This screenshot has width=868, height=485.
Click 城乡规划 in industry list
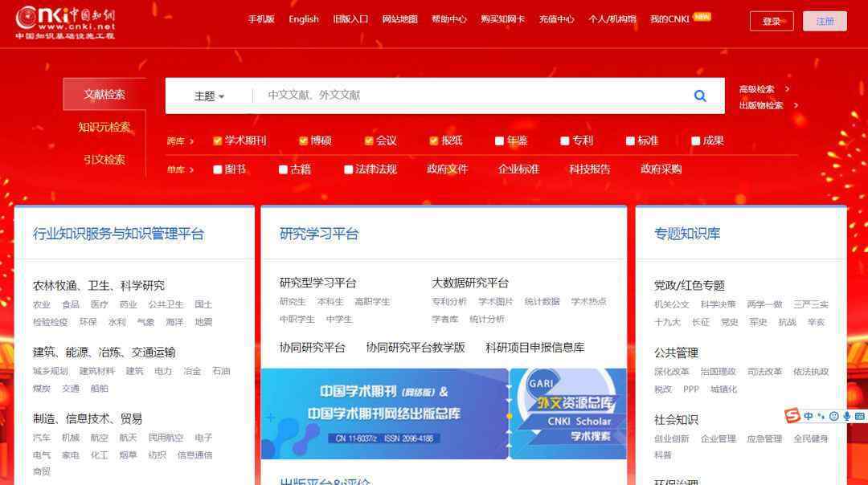[x=51, y=371]
